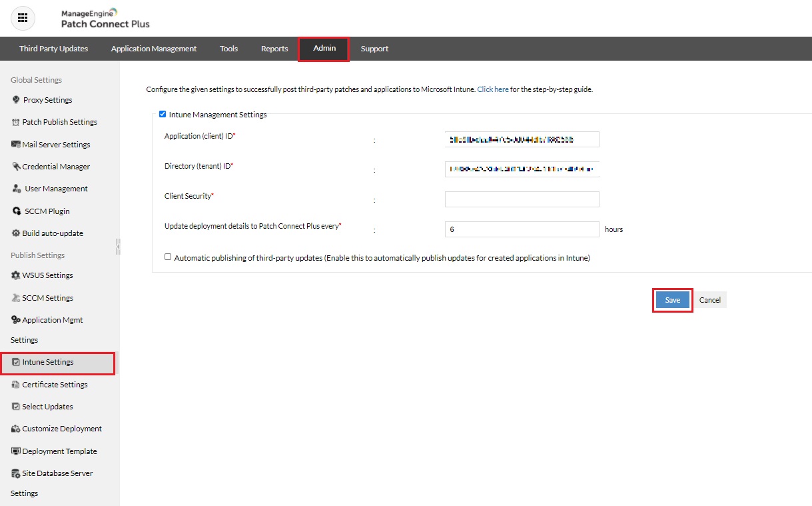The image size is (812, 506).
Task: Click the Proxy Settings icon in sidebar
Action: pyautogui.click(x=17, y=100)
